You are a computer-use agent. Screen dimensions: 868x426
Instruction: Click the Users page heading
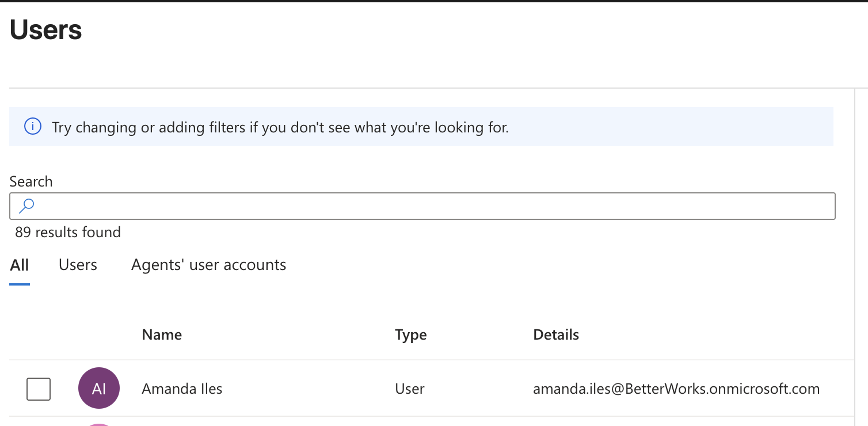[x=46, y=29]
